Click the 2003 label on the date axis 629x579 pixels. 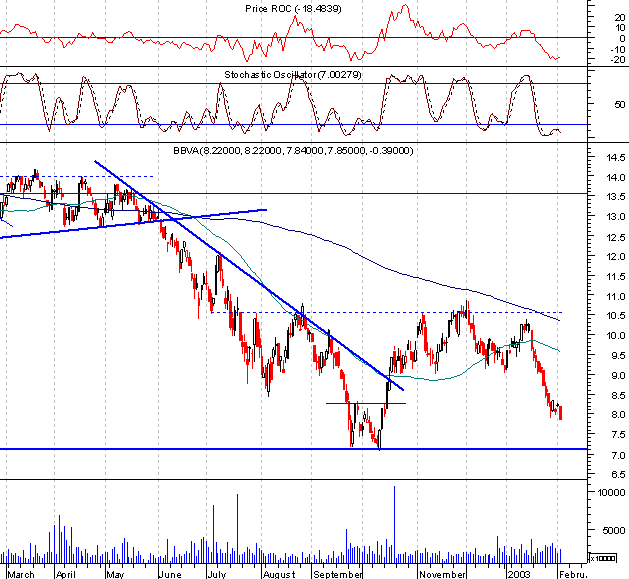point(519,574)
